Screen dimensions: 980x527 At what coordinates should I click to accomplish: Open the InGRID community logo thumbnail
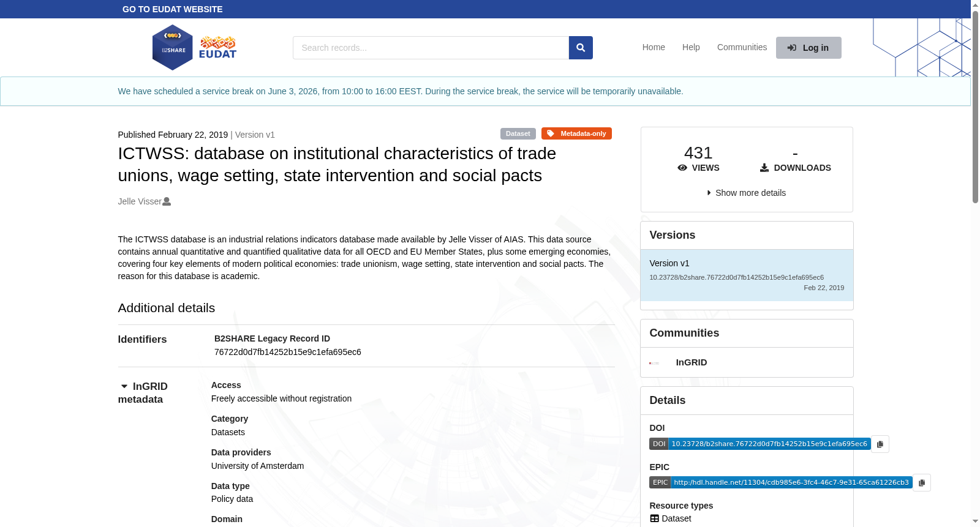(654, 363)
